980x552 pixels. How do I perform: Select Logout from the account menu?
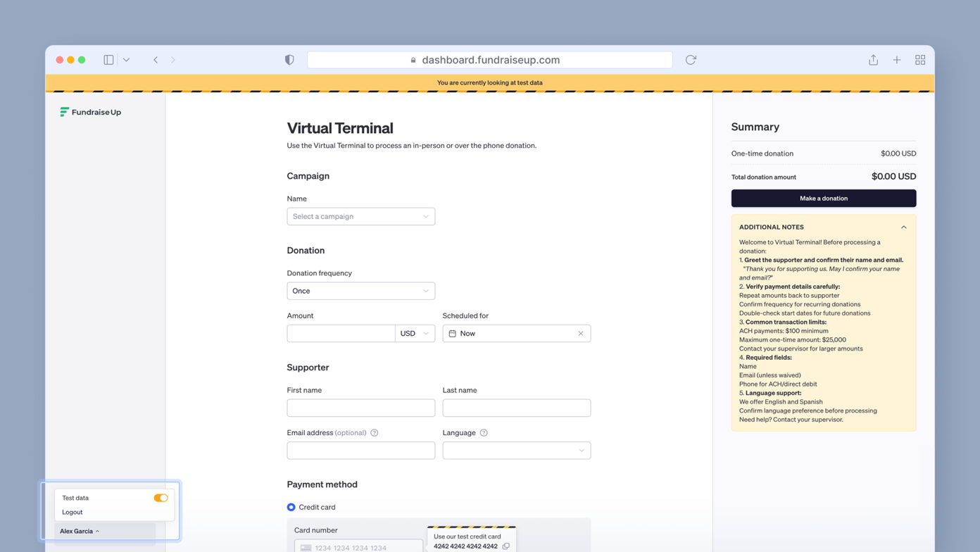click(72, 513)
